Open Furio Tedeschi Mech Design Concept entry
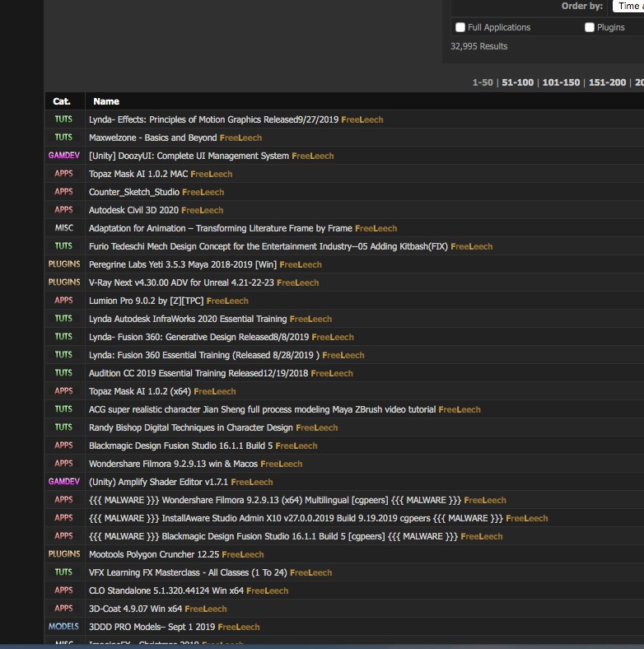Viewport: 644px width, 649px height. [x=268, y=247]
